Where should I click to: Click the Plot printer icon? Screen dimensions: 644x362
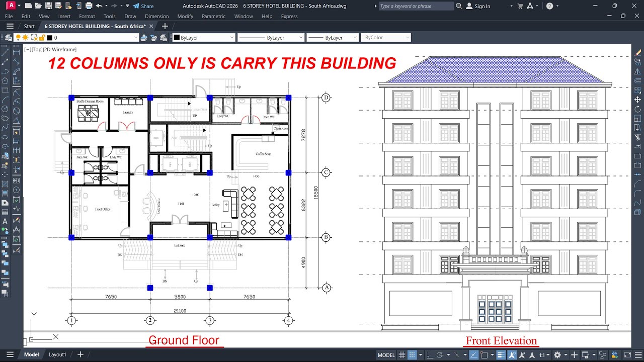[89, 6]
